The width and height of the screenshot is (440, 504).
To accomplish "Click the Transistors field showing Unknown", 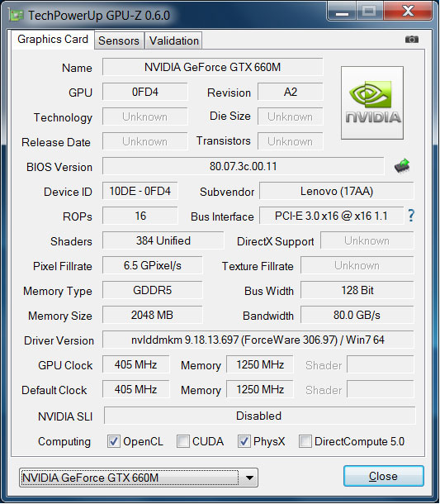I will [x=291, y=141].
